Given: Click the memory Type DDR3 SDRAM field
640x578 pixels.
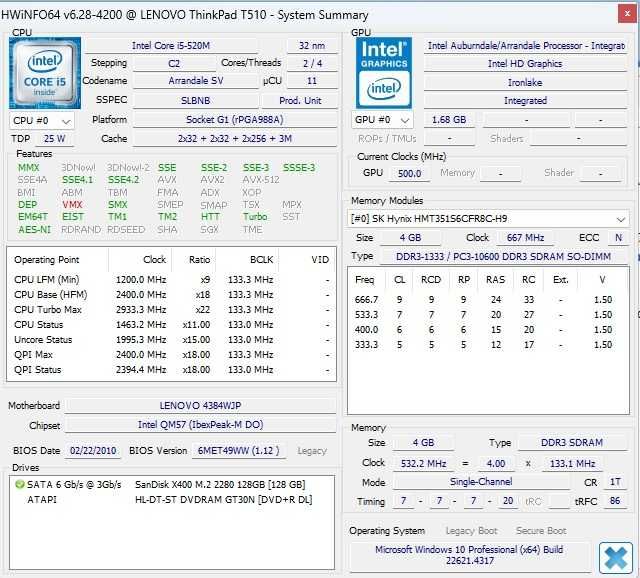Looking at the screenshot, I should pos(572,443).
